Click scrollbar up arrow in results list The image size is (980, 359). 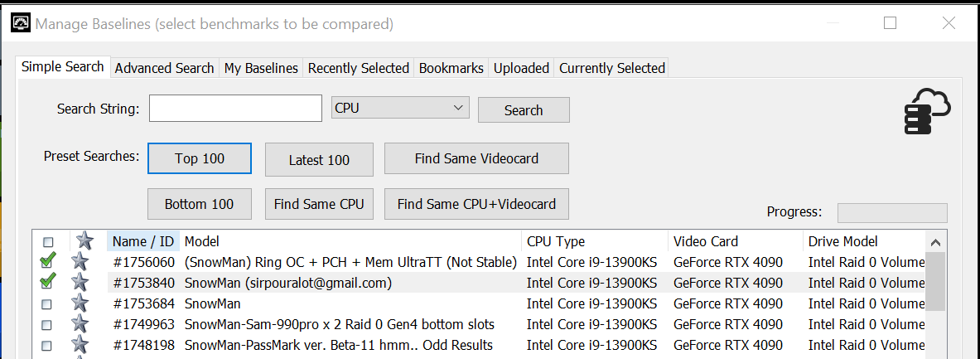pos(935,243)
